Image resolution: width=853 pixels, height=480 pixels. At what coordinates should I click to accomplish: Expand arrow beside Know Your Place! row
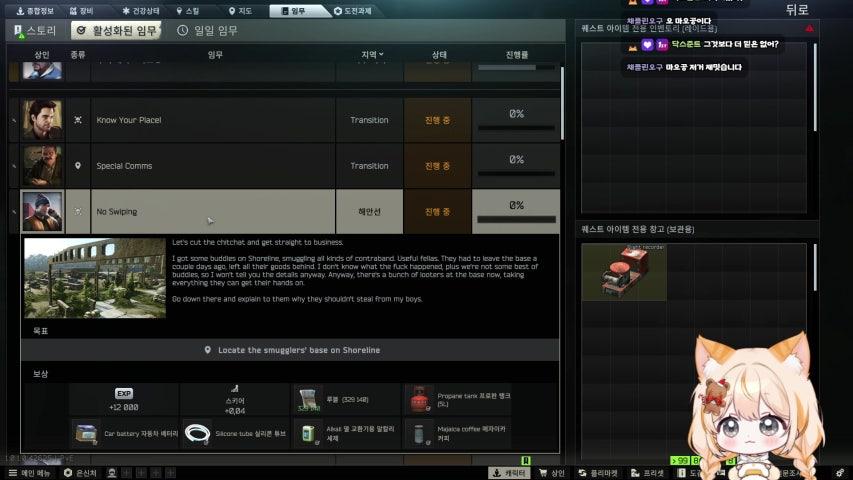[x=14, y=120]
